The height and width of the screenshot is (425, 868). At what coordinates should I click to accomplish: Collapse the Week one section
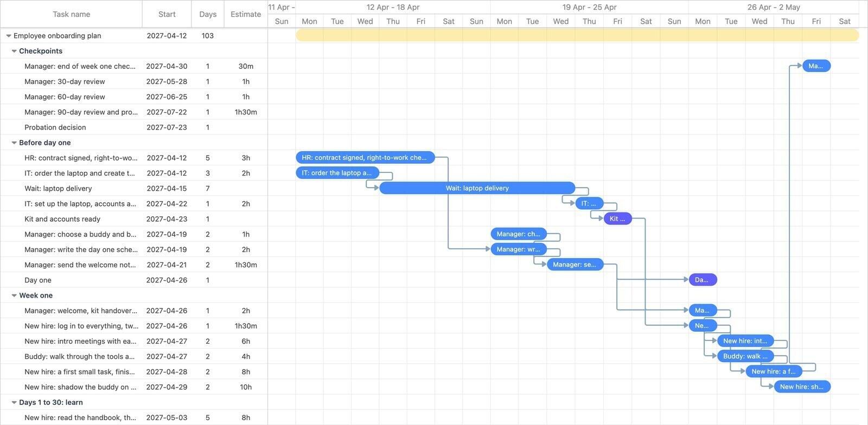pyautogui.click(x=14, y=295)
